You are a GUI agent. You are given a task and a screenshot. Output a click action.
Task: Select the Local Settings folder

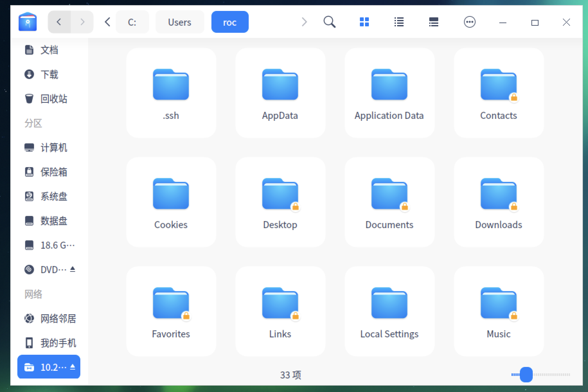389,311
